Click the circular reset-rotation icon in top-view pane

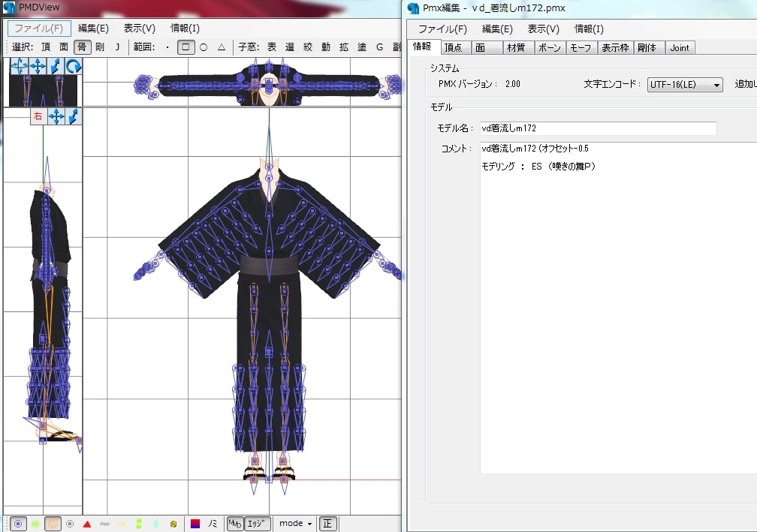point(73,66)
